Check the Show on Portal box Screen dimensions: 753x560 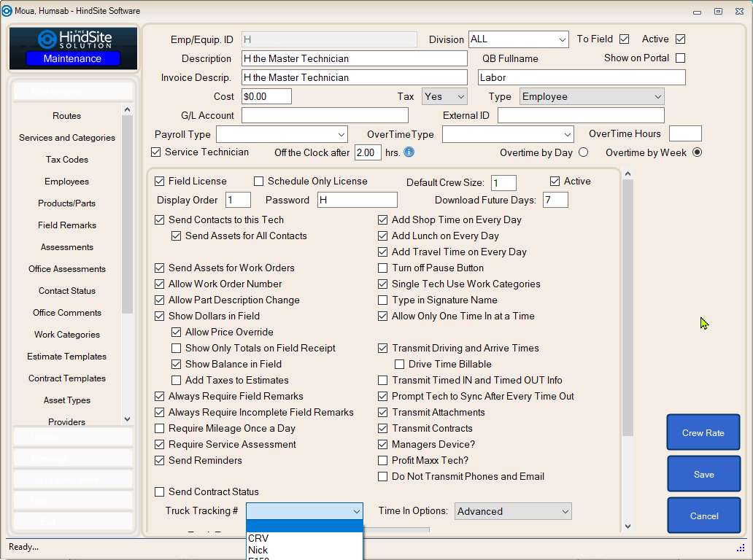click(x=680, y=58)
